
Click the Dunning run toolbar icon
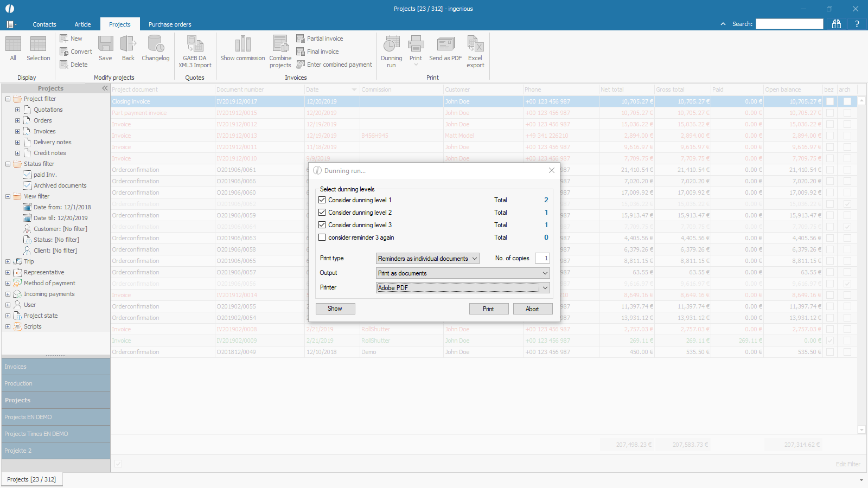(x=391, y=44)
